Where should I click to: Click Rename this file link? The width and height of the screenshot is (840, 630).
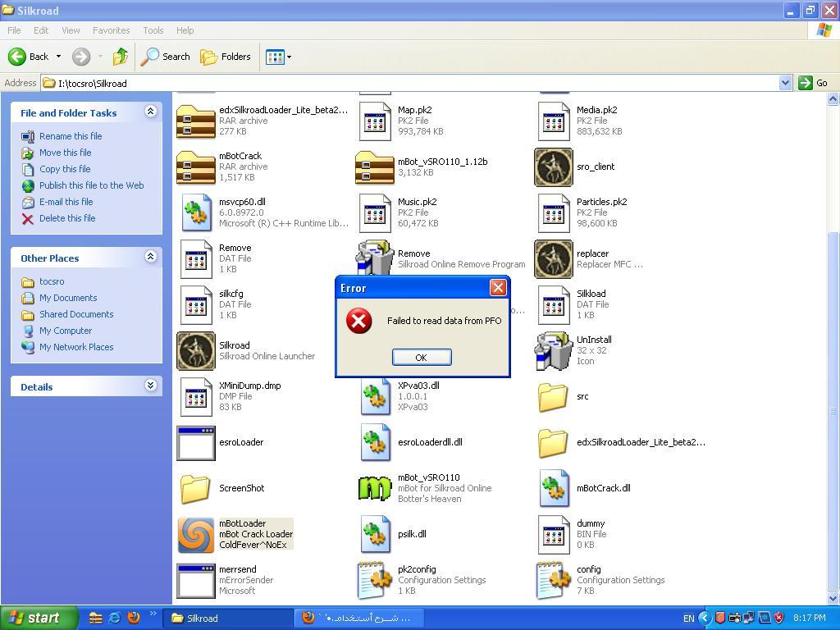click(x=71, y=136)
